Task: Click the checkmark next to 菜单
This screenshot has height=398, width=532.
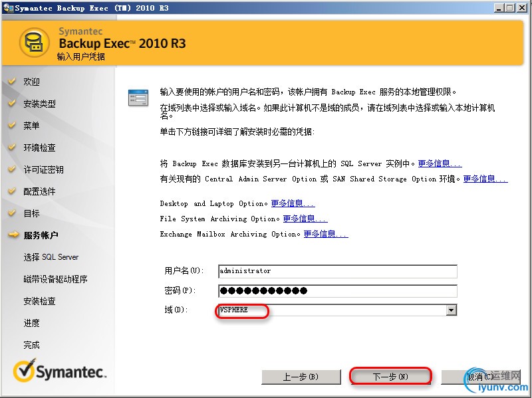Action: click(12, 125)
